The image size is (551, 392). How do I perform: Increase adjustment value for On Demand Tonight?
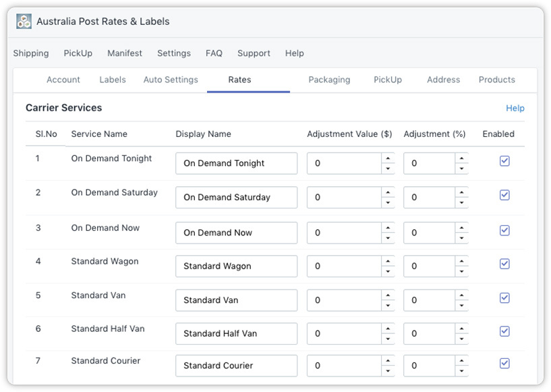pos(388,158)
